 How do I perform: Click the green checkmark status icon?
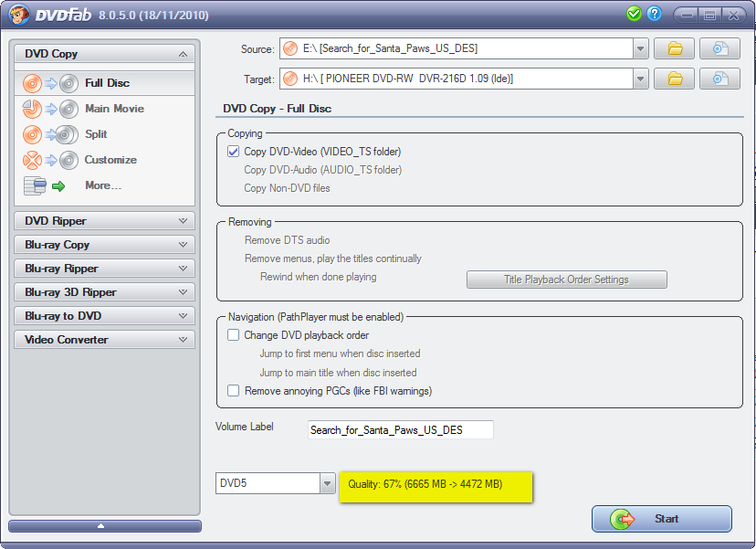click(634, 14)
